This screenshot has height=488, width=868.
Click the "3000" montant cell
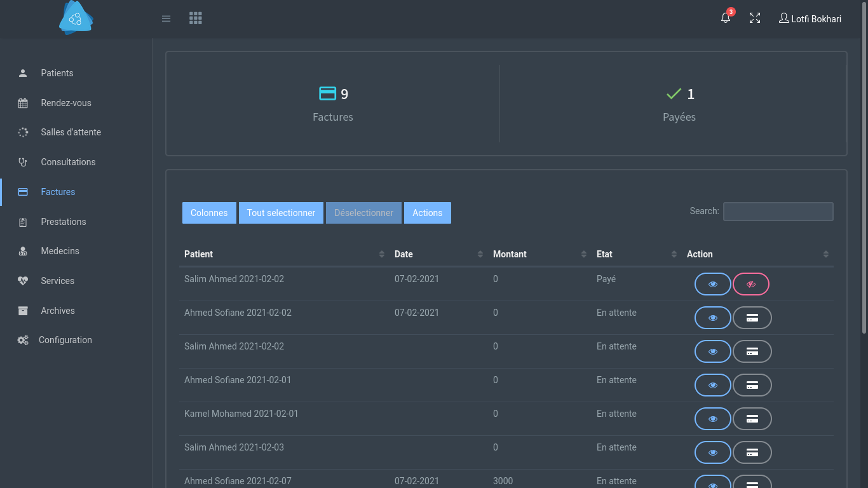[x=503, y=481]
